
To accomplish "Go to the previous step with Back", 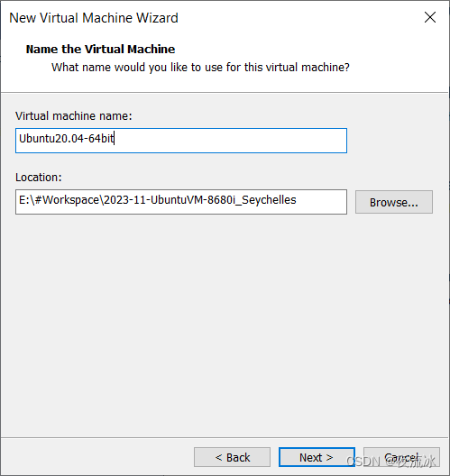I will pos(233,457).
